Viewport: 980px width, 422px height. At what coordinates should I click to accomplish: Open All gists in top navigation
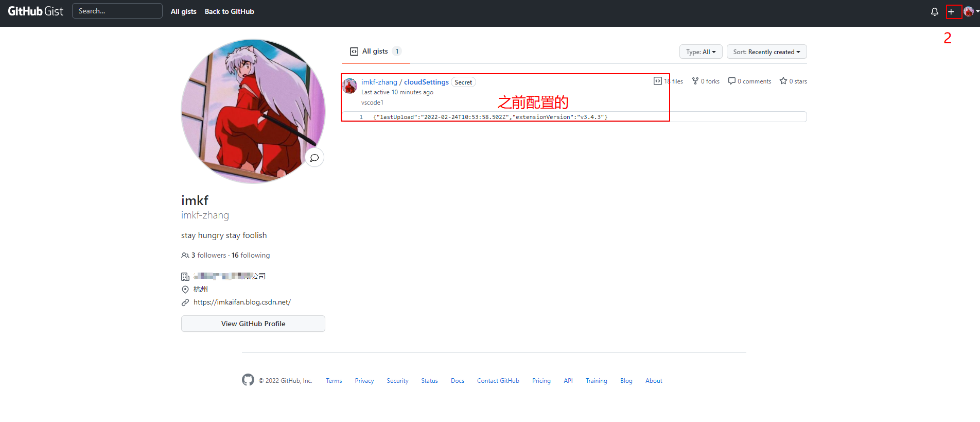coord(184,11)
